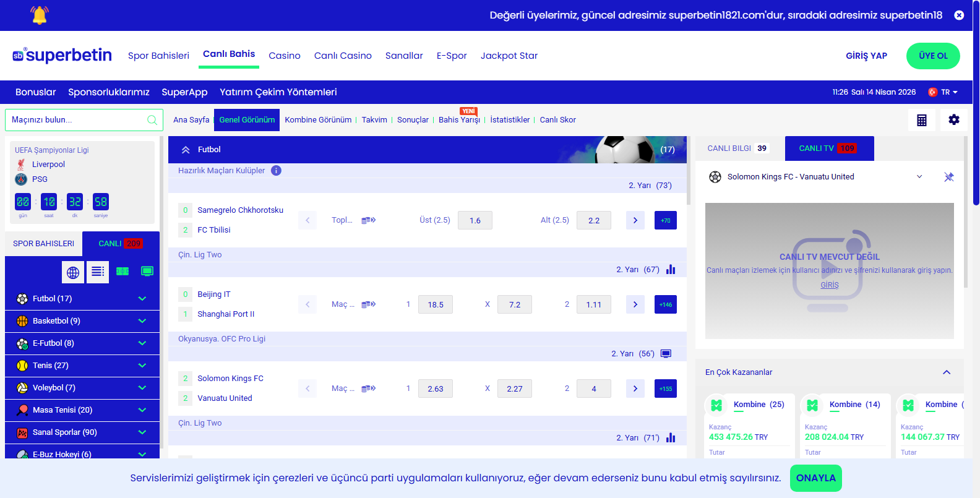Switch to CANLI TV tab
Screen dimensions: 980x498
pos(829,148)
